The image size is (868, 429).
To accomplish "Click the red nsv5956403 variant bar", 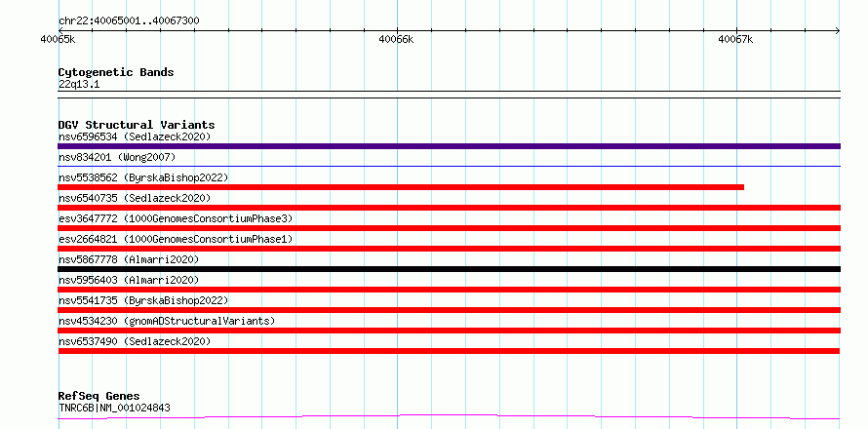I will [449, 290].
